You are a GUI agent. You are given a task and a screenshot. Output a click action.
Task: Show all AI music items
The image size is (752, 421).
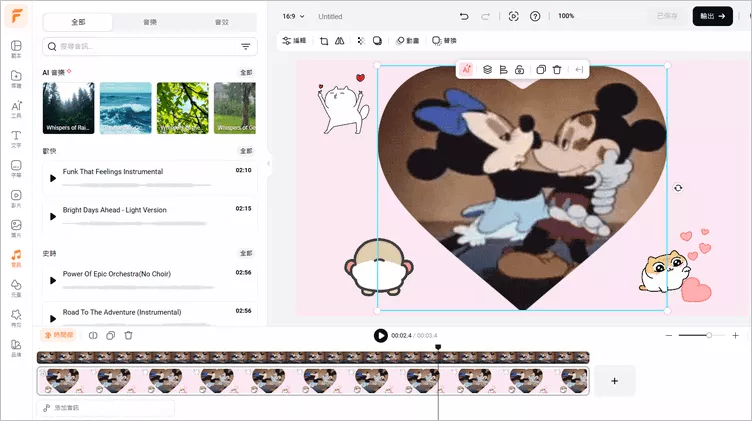coord(246,72)
